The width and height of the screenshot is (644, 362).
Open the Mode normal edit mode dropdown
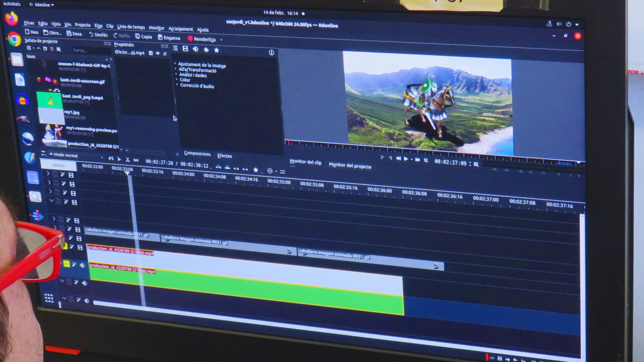click(x=76, y=156)
